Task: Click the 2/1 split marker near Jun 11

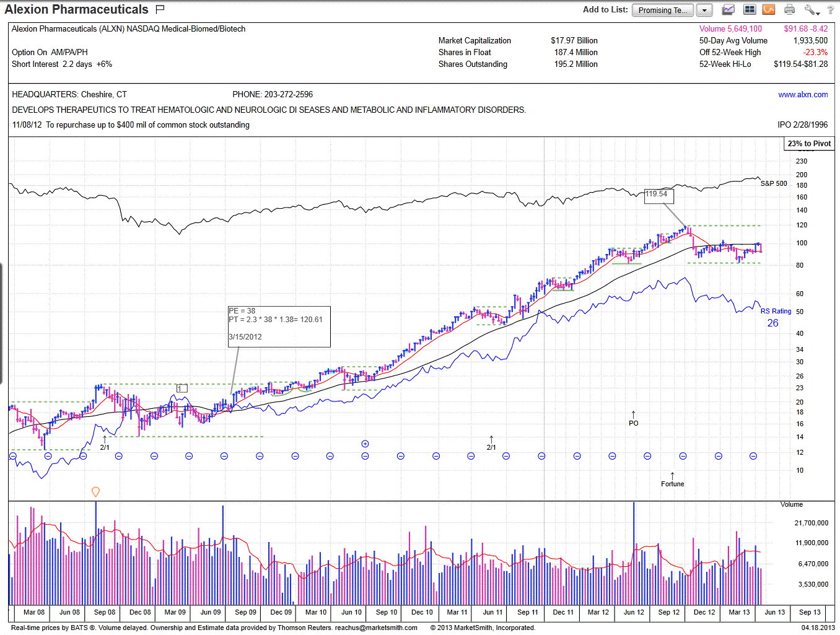Action: [491, 443]
